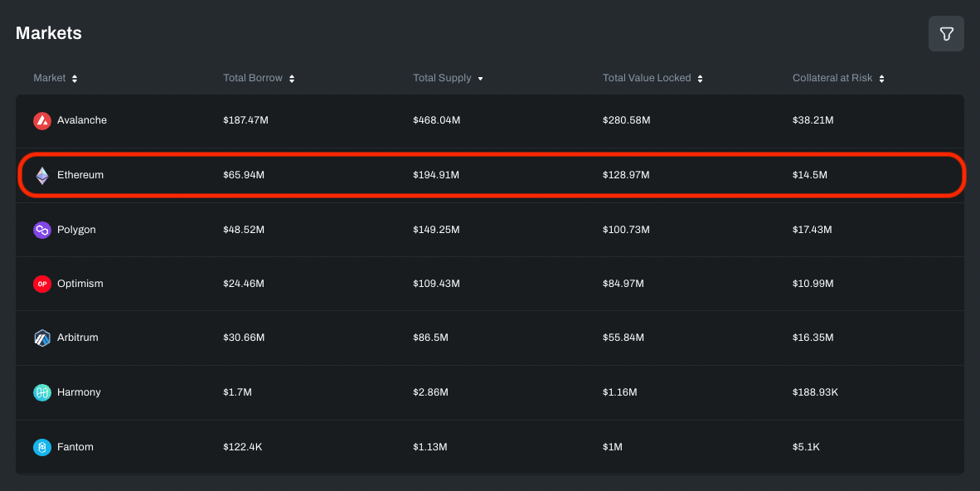Sort by Total Borrow column header
Screen dimensions: 980x491
pos(259,78)
